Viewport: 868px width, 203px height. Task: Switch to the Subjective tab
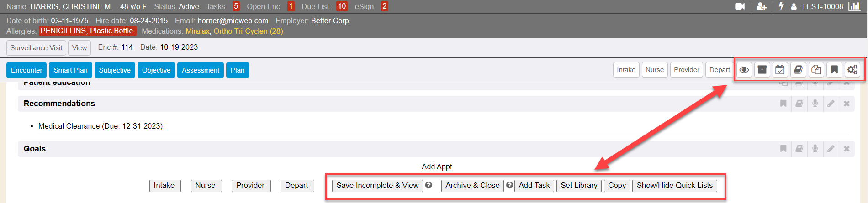point(115,70)
